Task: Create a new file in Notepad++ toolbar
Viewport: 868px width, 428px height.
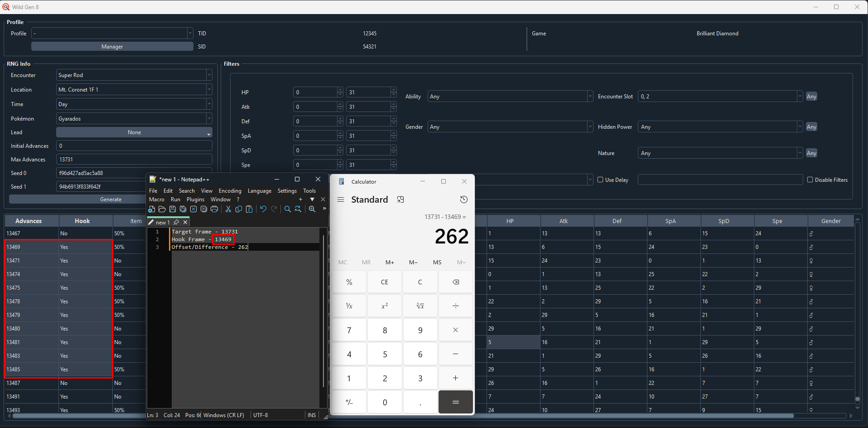Action: (x=152, y=209)
